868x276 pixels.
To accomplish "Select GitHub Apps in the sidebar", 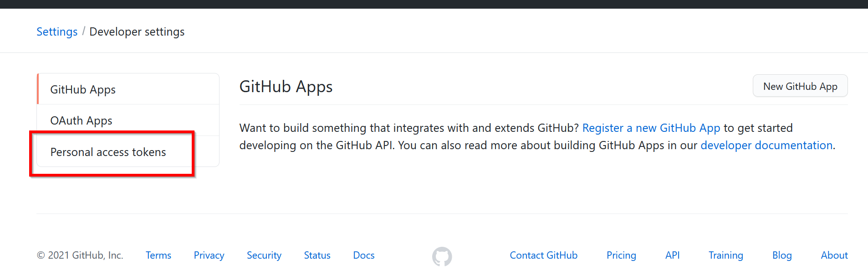I will coord(128,89).
